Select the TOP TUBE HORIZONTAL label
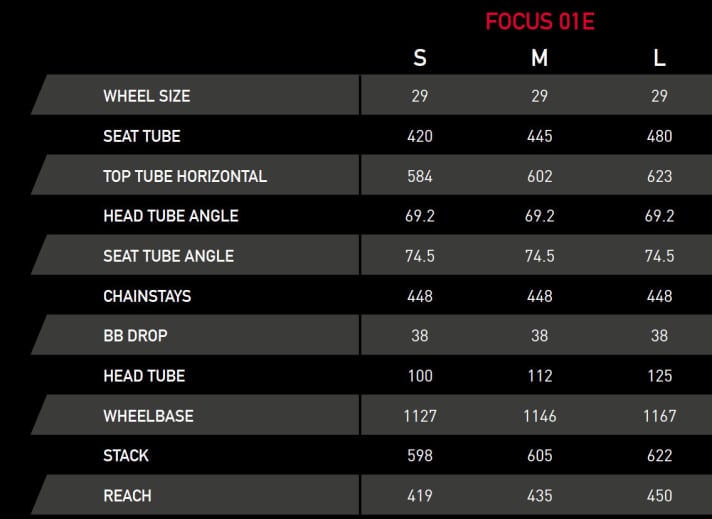Screen dimensions: 712x519 coord(185,176)
